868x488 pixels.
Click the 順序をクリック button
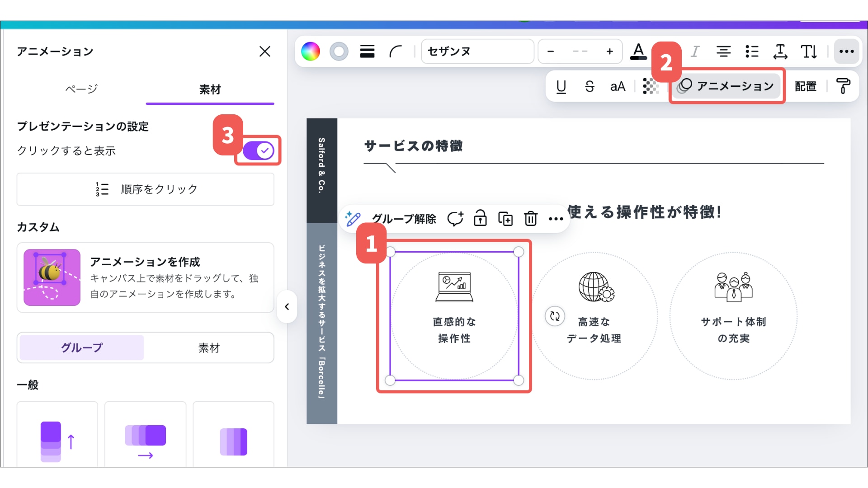pyautogui.click(x=146, y=189)
